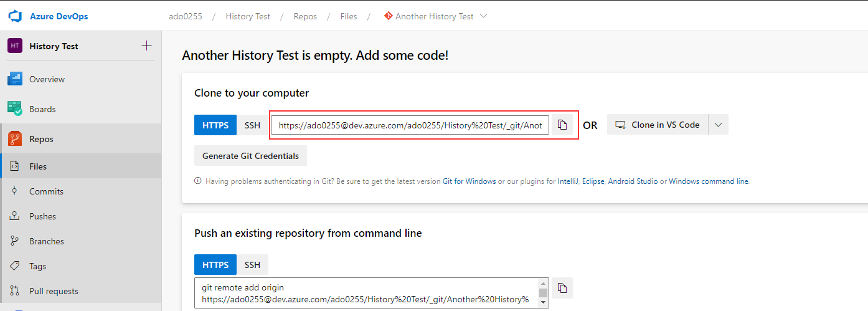Click Clone in VS Code button
868x311 pixels.
pos(658,125)
